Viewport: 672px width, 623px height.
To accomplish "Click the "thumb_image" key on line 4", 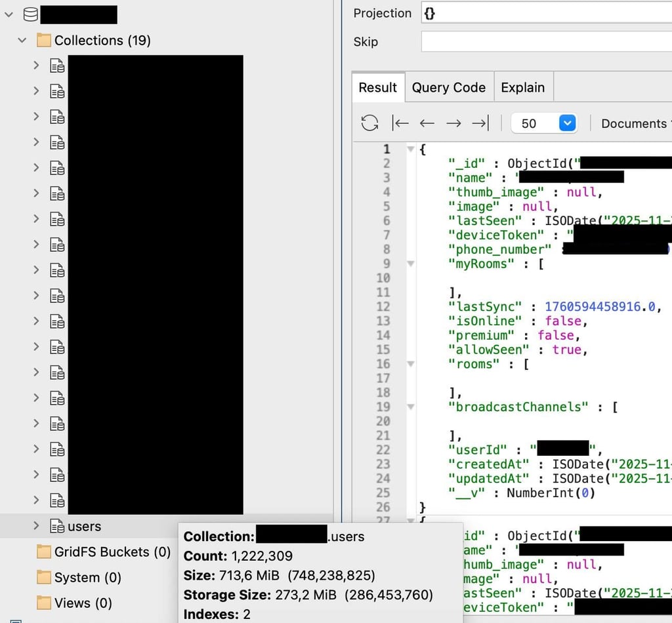I will [496, 192].
